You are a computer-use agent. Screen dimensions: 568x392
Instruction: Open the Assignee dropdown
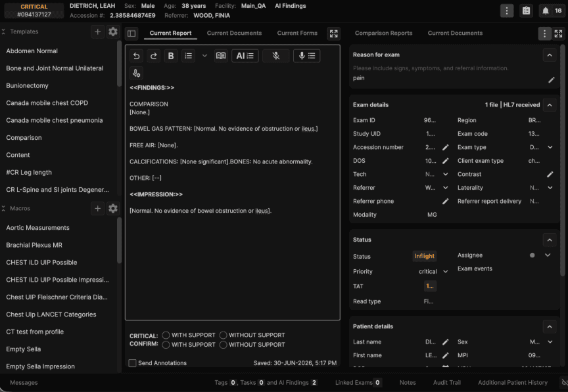pos(548,255)
